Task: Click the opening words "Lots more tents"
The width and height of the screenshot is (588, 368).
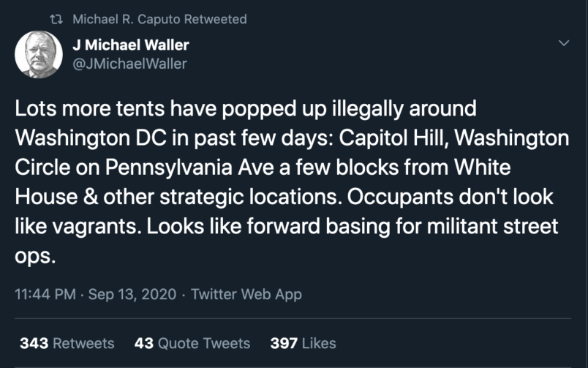Action: pos(72,109)
